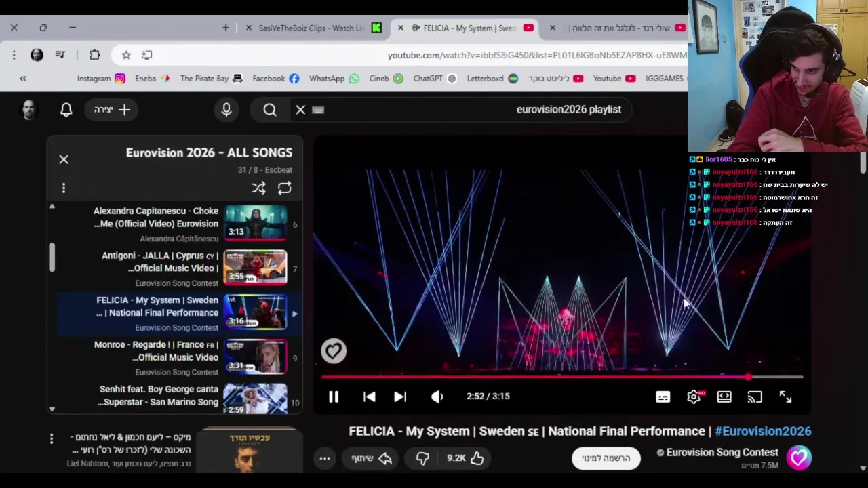Play Monroe Regarde France thumbnail
The height and width of the screenshot is (488, 868).
pyautogui.click(x=256, y=357)
